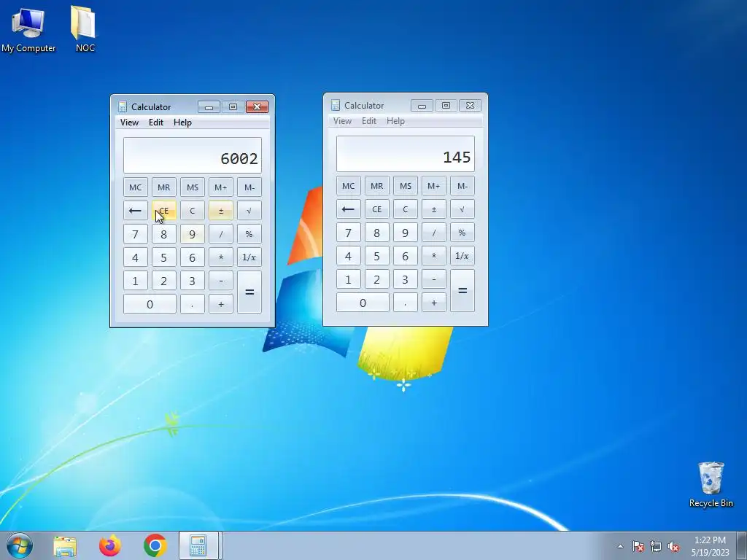
Task: Open the NOC folder on desktop
Action: click(x=85, y=29)
